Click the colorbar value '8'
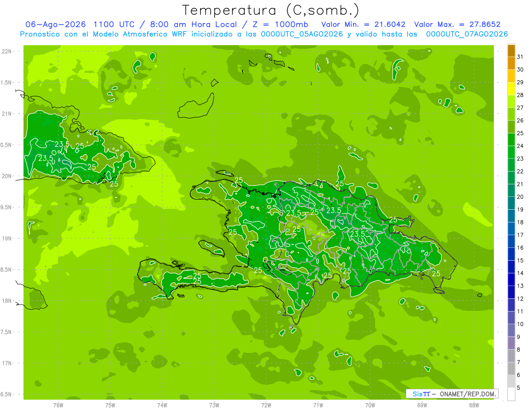Image resolution: width=532 pixels, height=411 pixels. [x=519, y=349]
